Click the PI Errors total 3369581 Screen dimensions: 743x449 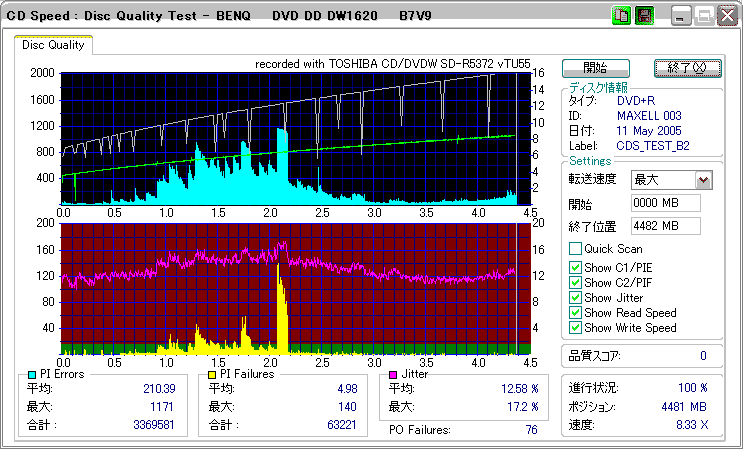point(154,425)
